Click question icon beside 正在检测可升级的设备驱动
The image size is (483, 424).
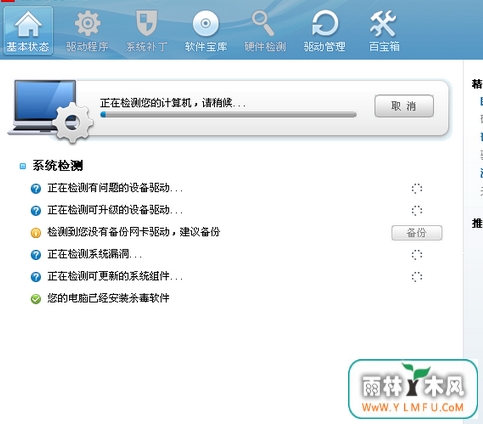point(36,211)
